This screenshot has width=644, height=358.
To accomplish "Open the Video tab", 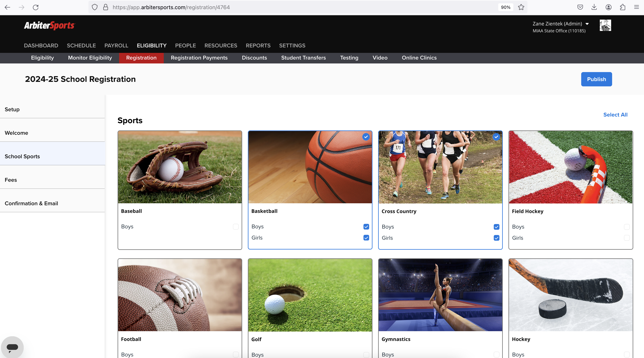I will coord(380,58).
